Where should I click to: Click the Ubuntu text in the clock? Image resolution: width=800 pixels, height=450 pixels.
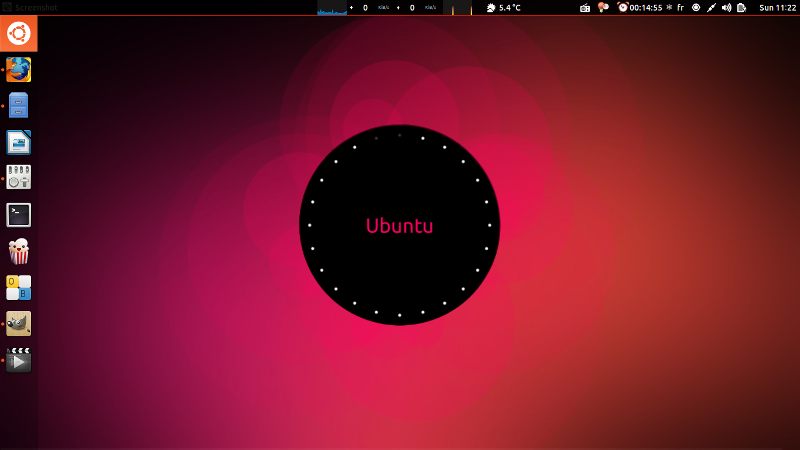(399, 226)
